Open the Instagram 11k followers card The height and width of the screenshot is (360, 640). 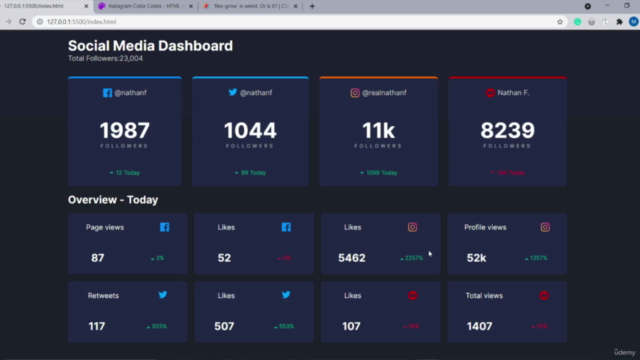pos(379,131)
